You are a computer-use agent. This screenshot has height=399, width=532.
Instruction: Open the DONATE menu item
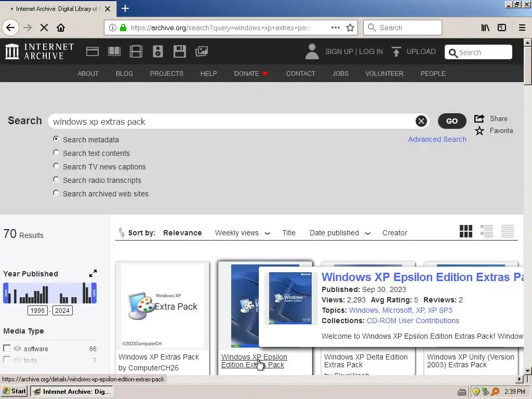[x=251, y=74]
